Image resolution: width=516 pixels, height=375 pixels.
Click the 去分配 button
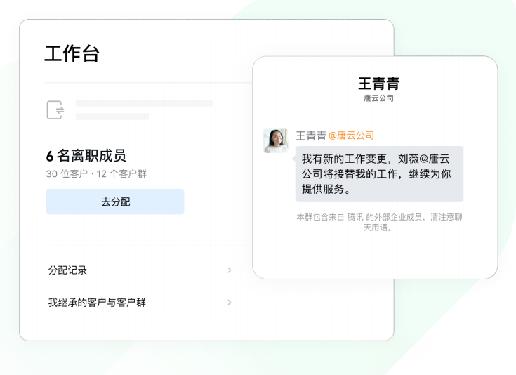coord(115,201)
